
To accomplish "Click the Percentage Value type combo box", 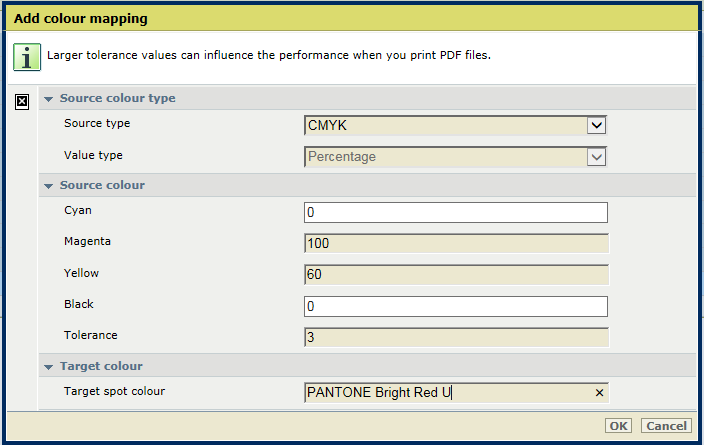I will [455, 157].
